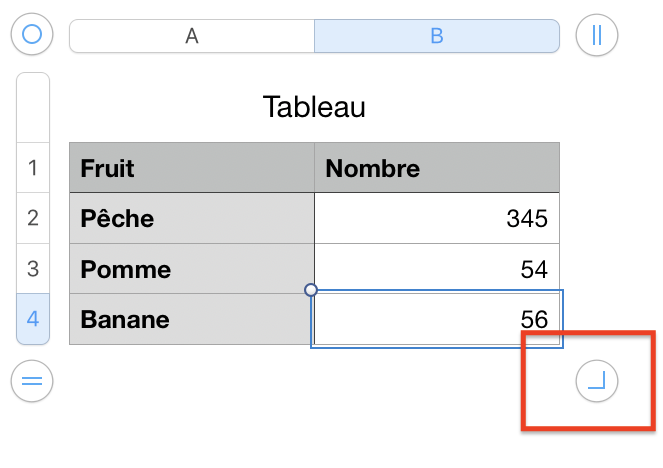663x468 pixels.
Task: Select the Nombre header cell
Action: [436, 167]
